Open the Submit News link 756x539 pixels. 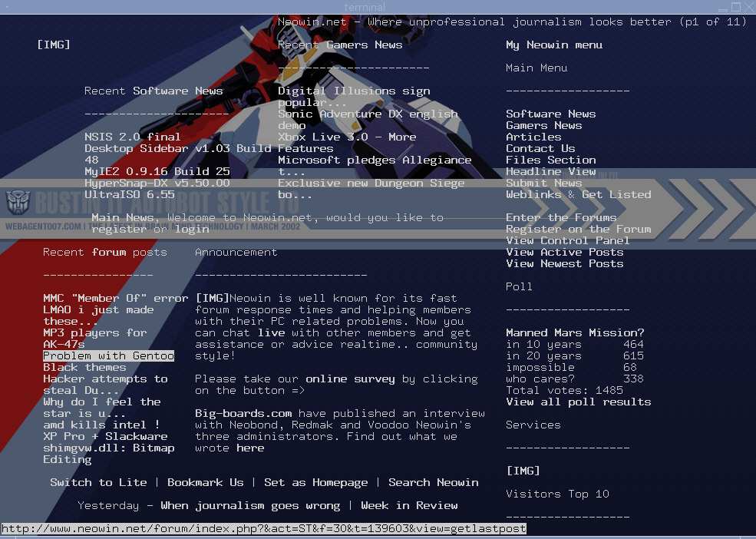point(544,184)
